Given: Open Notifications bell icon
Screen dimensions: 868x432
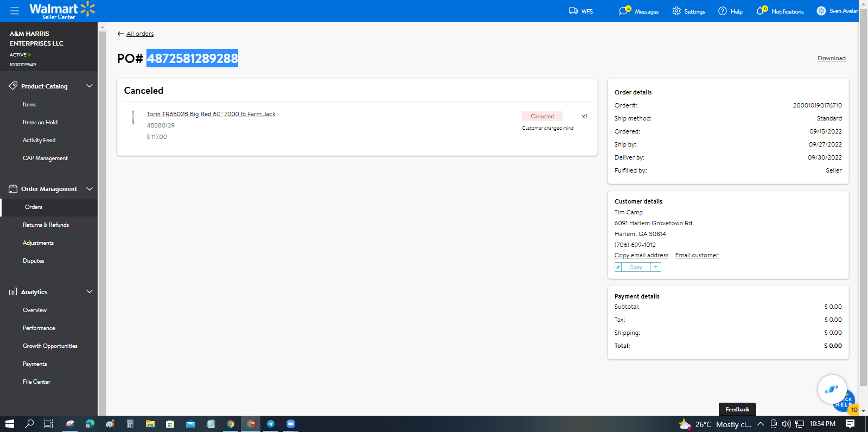Looking at the screenshot, I should point(761,11).
